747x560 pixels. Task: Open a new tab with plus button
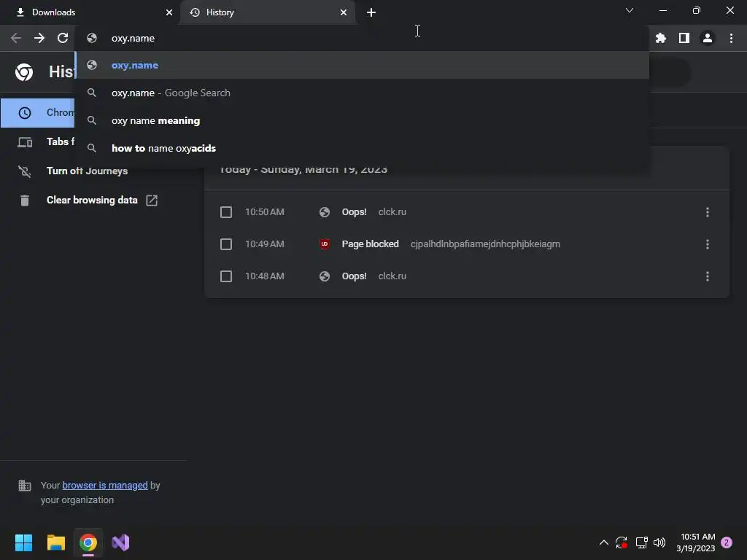[371, 12]
